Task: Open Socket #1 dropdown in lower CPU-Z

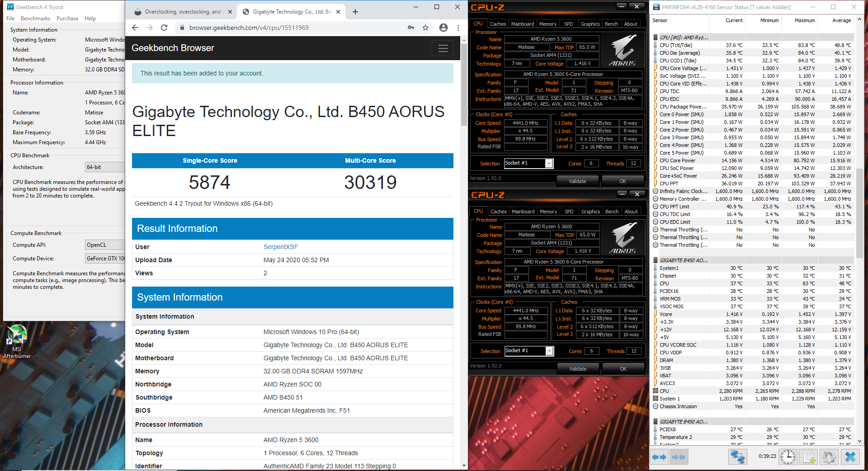Action: click(549, 351)
